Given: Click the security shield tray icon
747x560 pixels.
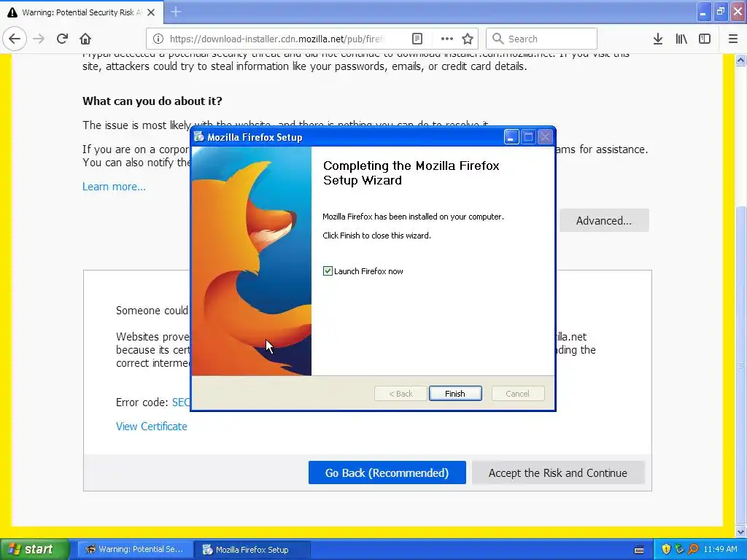Looking at the screenshot, I should point(666,549).
